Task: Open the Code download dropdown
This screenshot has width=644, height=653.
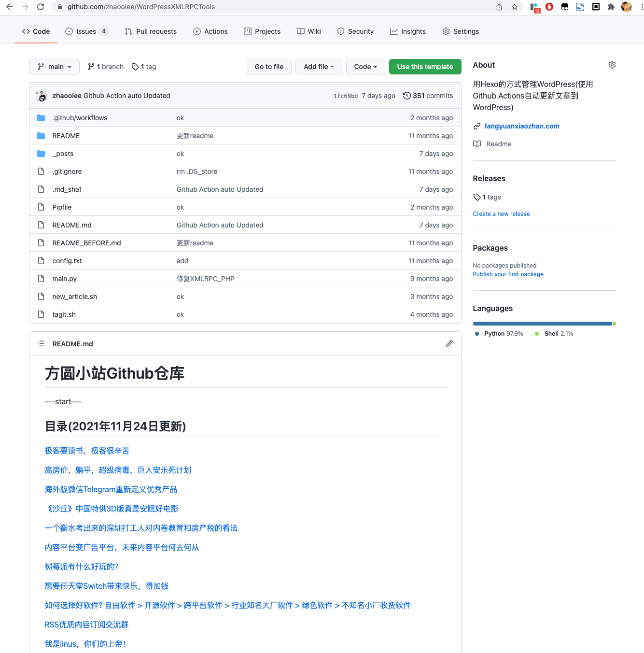Action: click(x=365, y=67)
